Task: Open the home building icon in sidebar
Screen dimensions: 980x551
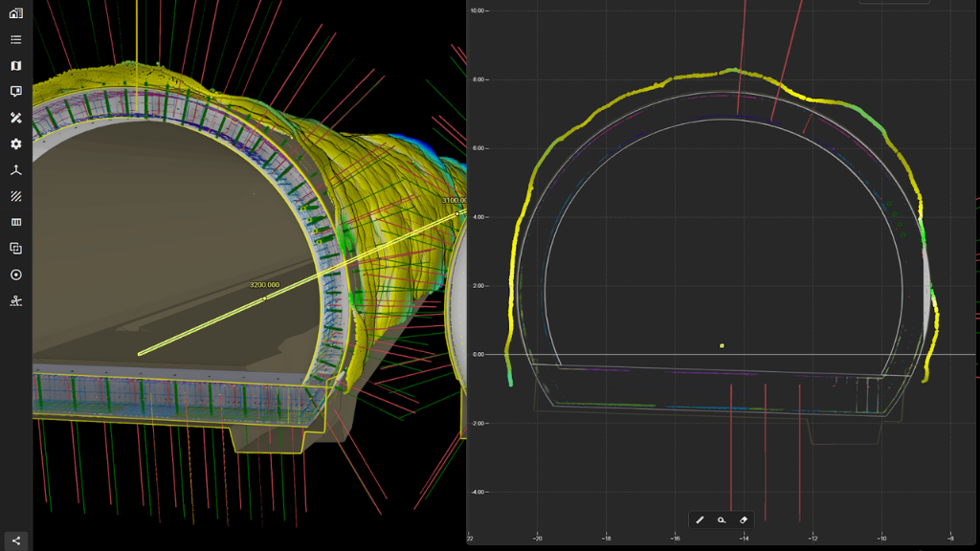Action: tap(15, 13)
